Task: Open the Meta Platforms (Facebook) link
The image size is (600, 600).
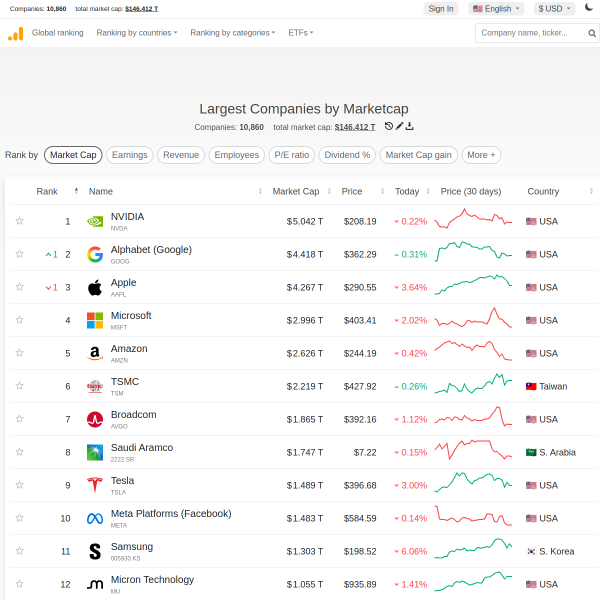Action: 171,514
